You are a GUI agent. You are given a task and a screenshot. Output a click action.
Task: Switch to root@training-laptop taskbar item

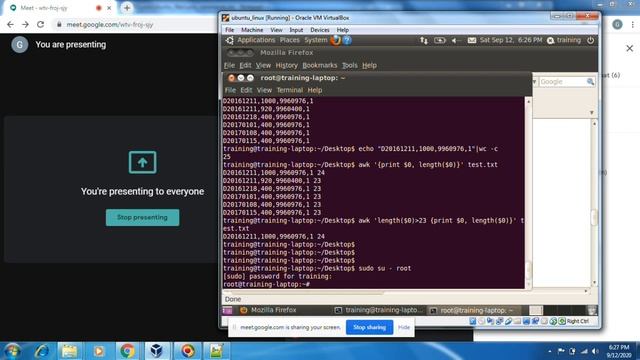click(473, 310)
